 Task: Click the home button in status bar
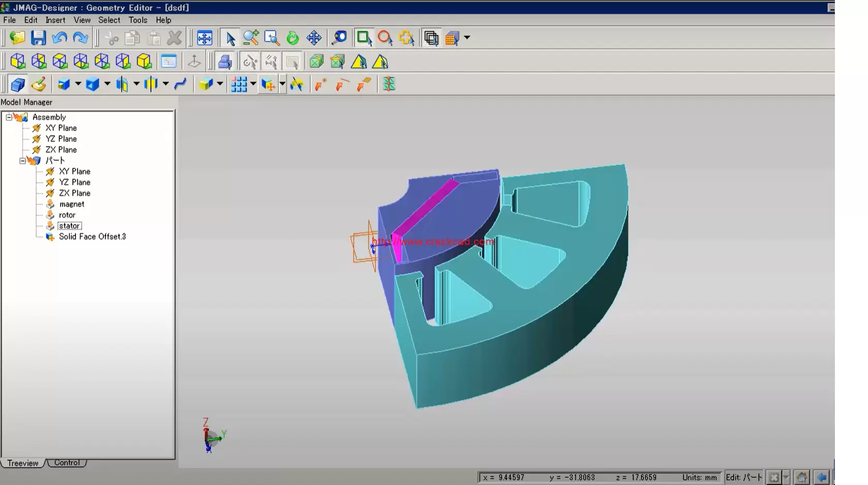point(801,477)
